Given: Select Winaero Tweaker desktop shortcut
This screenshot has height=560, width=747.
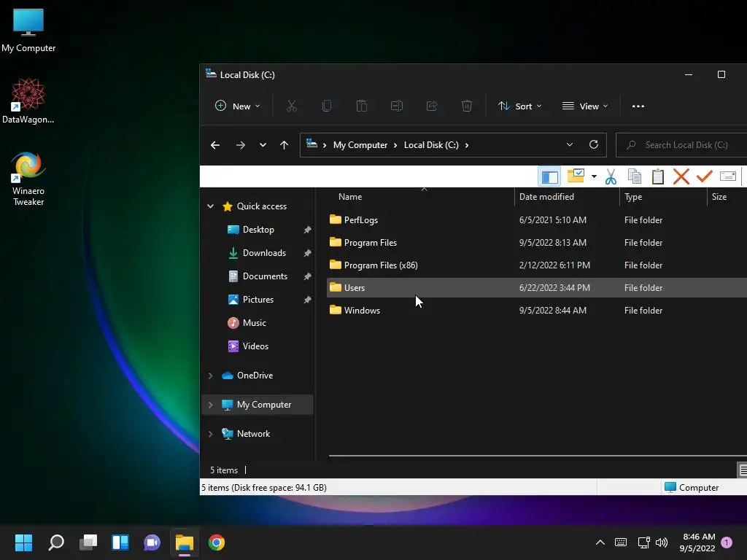Looking at the screenshot, I should point(28,179).
